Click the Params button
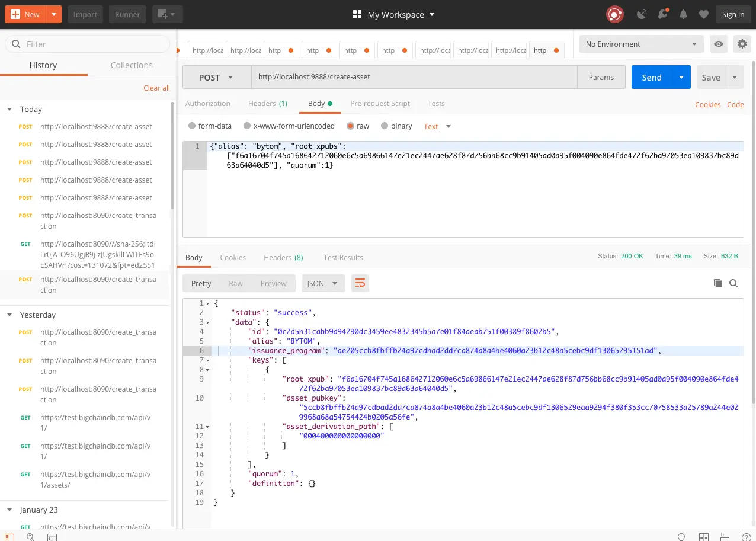The image size is (756, 541). tap(601, 77)
